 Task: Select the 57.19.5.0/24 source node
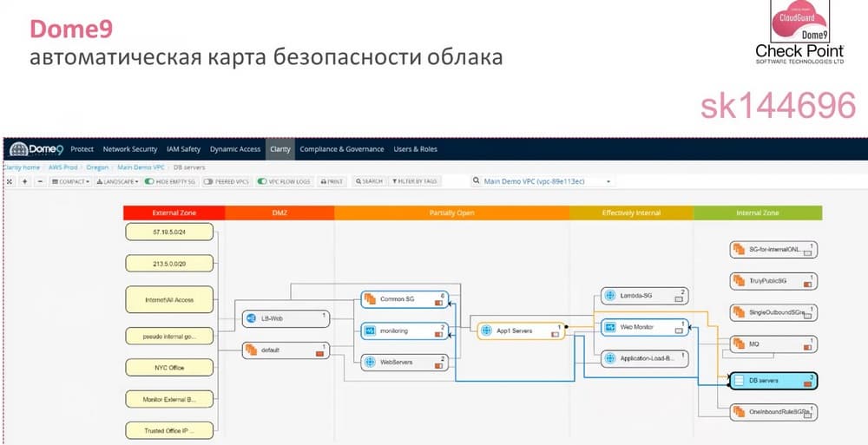coord(169,232)
